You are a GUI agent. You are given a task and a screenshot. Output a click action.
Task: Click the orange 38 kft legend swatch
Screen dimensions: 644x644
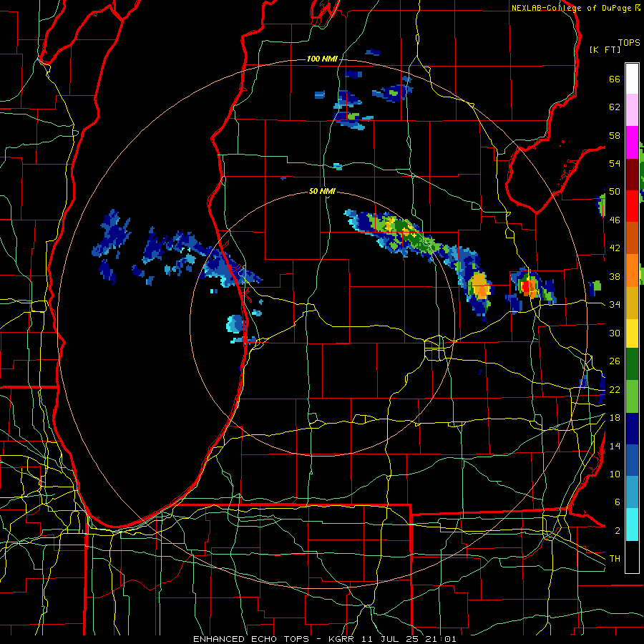click(632, 270)
